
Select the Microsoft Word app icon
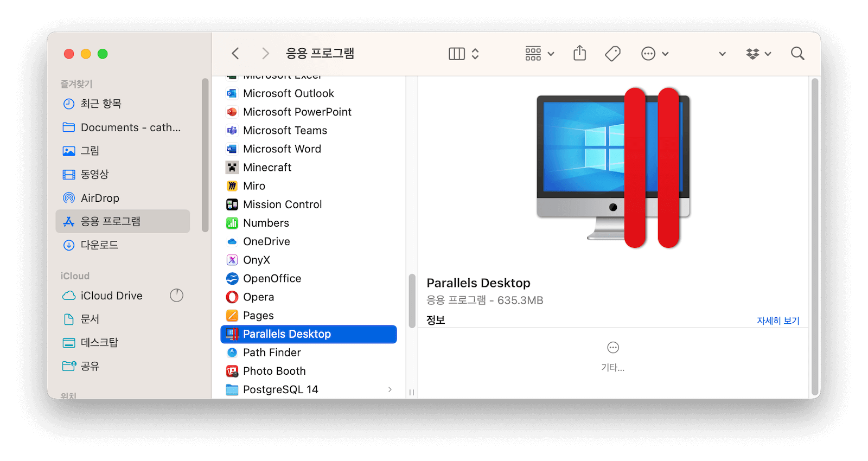coord(232,149)
